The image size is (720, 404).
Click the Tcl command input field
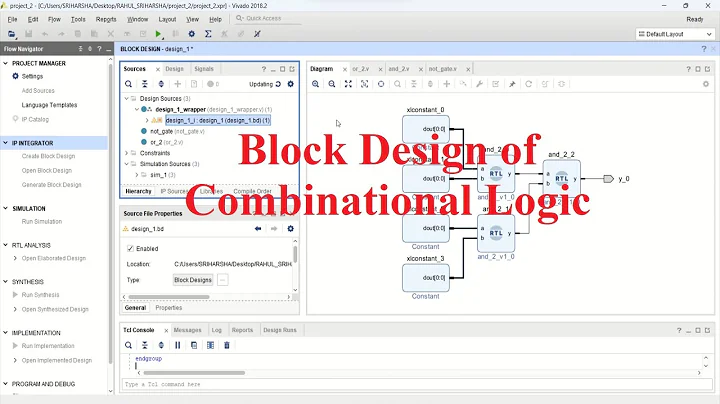tap(417, 384)
